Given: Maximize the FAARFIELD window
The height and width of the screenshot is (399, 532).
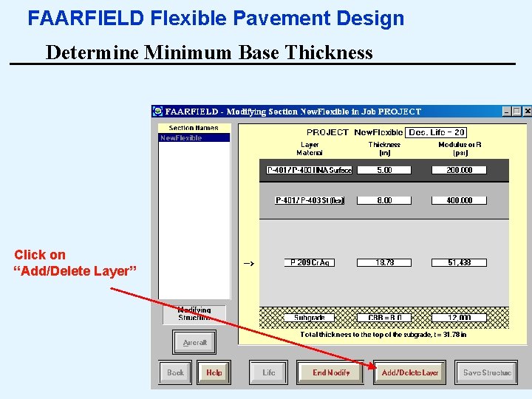Looking at the screenshot, I should [516, 112].
